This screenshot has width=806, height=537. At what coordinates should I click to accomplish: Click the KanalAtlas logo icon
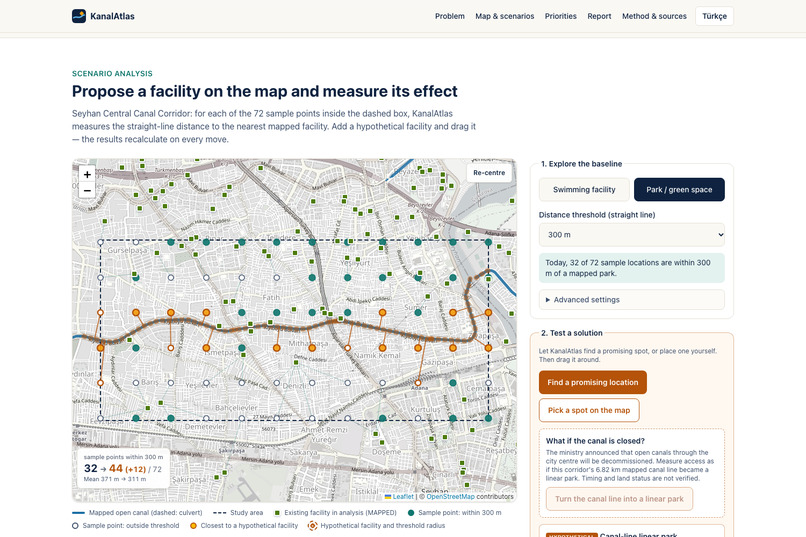(79, 16)
